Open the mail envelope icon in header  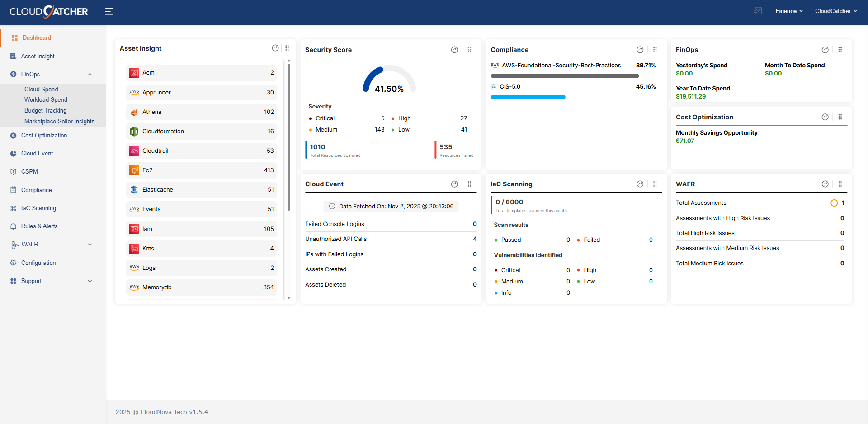(x=758, y=11)
